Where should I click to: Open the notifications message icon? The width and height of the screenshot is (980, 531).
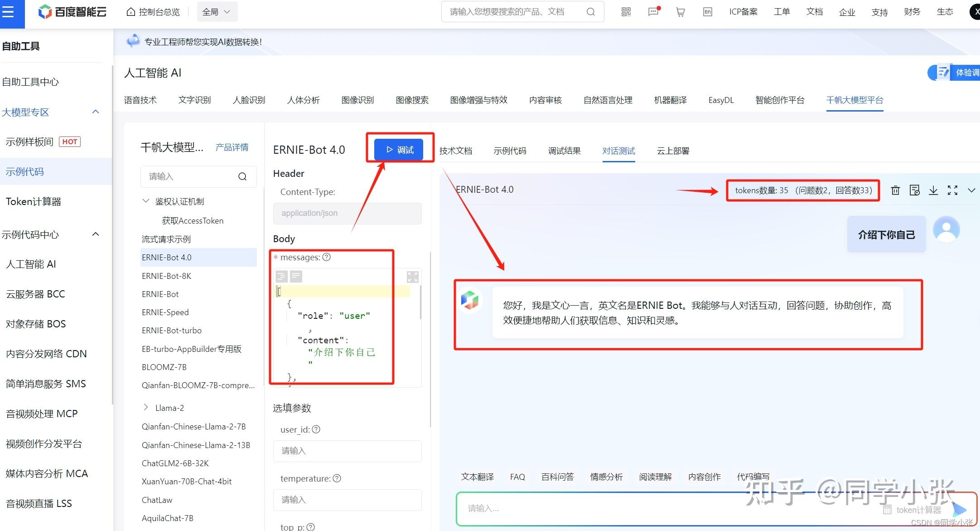[x=653, y=12]
